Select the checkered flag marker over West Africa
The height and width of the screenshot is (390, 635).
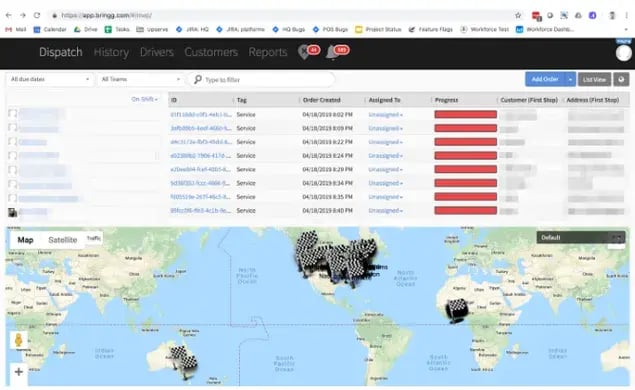[x=457, y=311]
